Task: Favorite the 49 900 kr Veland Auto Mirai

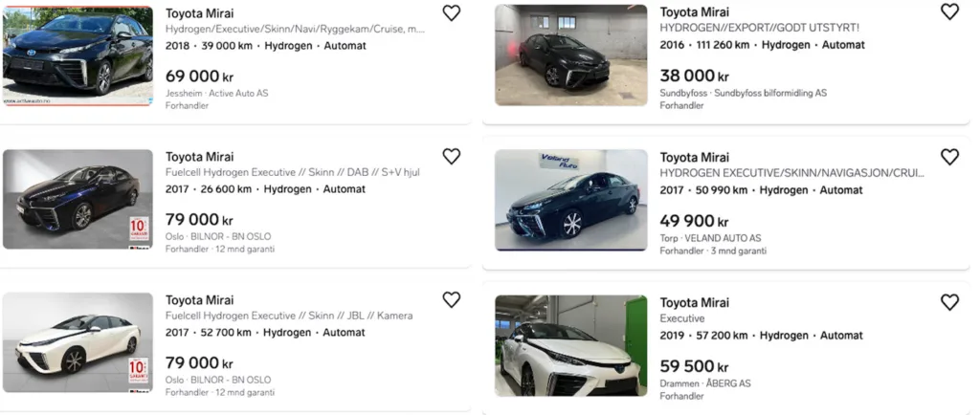Action: point(949,156)
